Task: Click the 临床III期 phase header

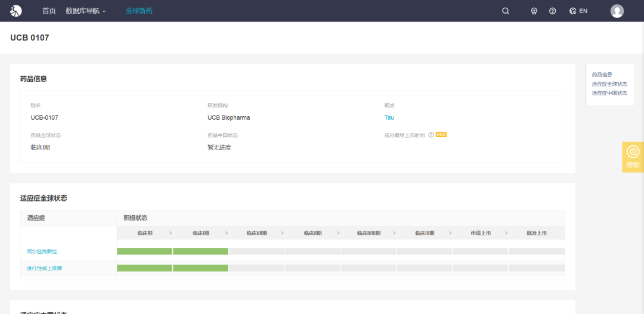Action: click(x=425, y=233)
